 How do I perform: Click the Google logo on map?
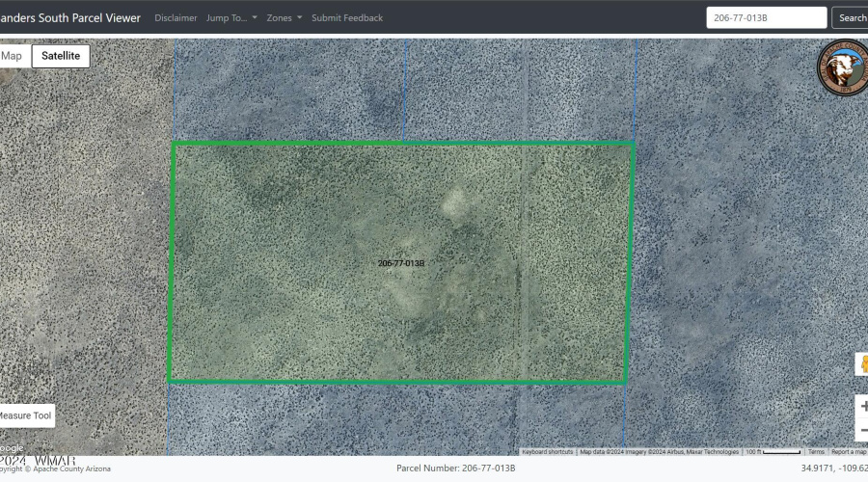click(12, 448)
